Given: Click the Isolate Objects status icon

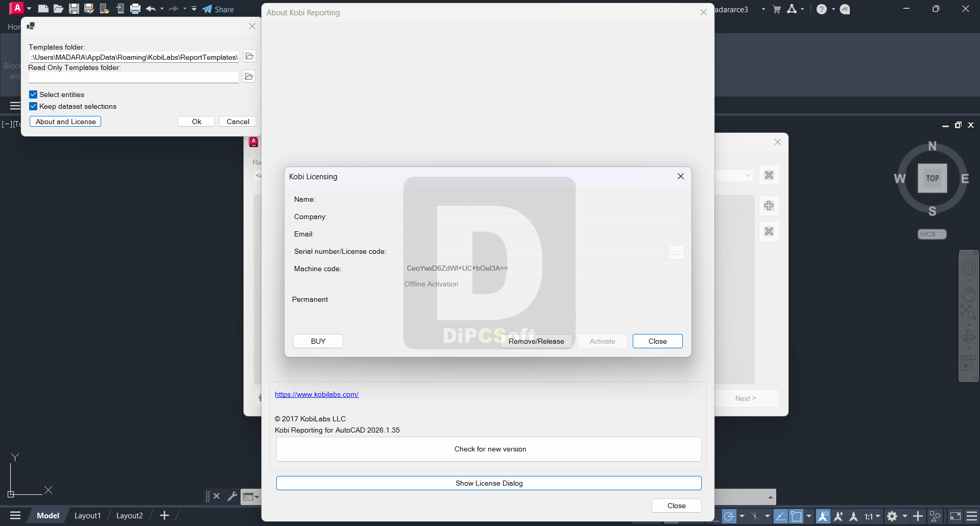Looking at the screenshot, I should coord(935,516).
